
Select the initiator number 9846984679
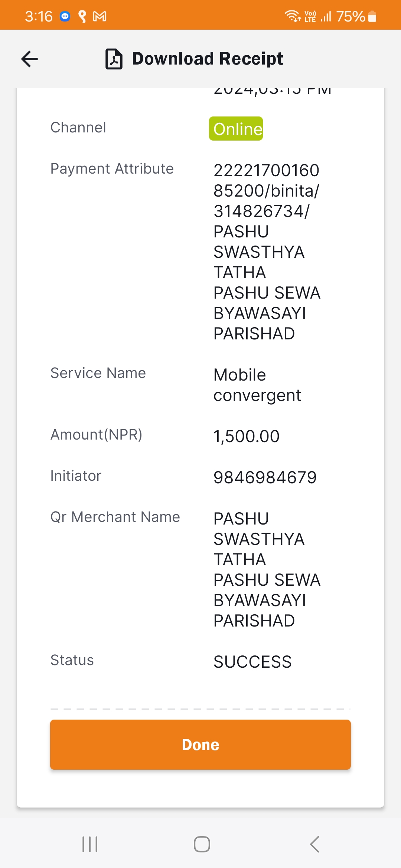point(265,477)
